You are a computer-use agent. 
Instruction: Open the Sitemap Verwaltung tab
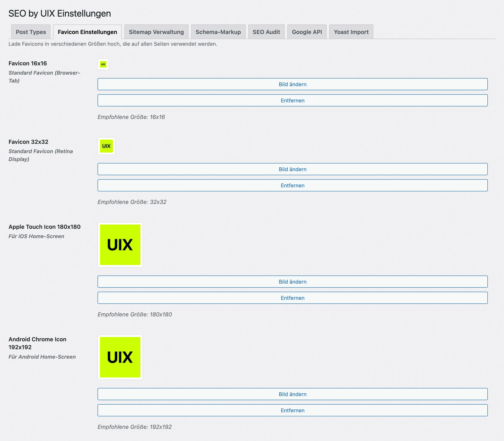(156, 32)
